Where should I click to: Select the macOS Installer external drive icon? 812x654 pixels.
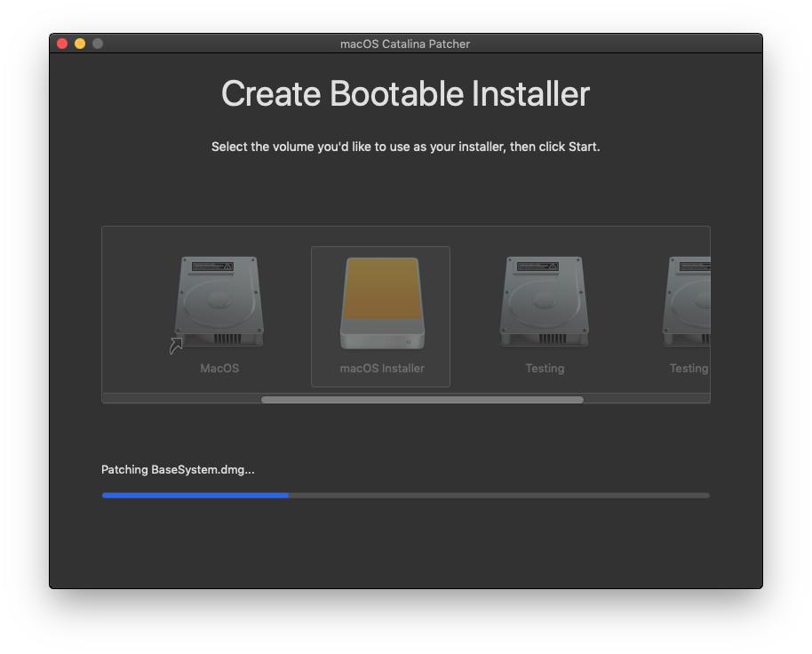tap(382, 303)
